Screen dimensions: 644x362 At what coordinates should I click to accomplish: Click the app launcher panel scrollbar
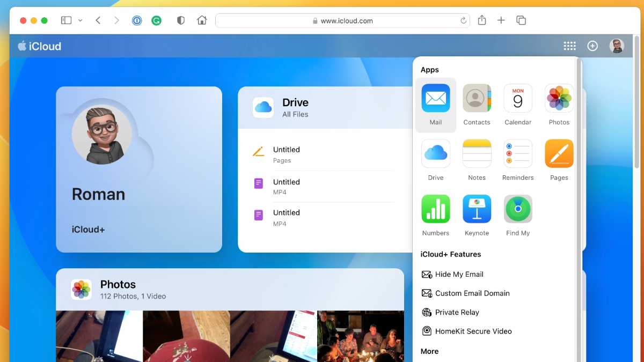coord(579,209)
